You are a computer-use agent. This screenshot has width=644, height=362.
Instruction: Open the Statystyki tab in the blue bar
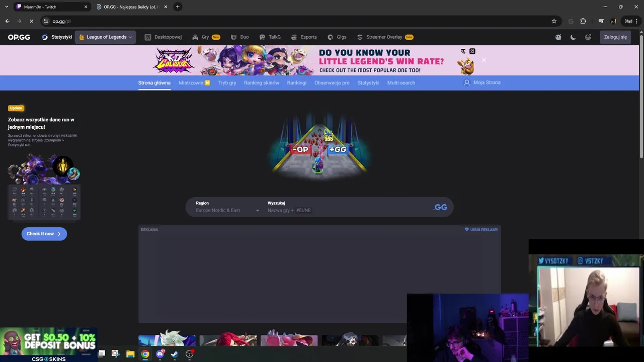(368, 83)
